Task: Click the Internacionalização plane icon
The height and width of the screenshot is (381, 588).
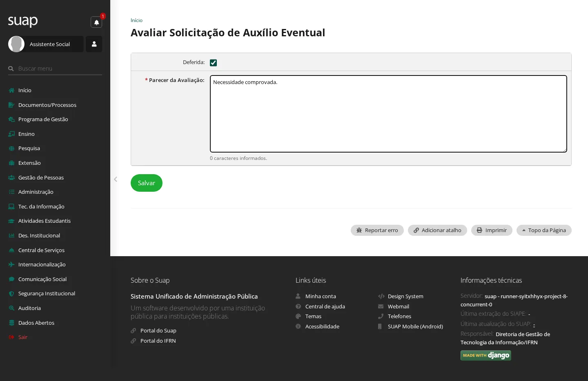Action: tap(11, 264)
